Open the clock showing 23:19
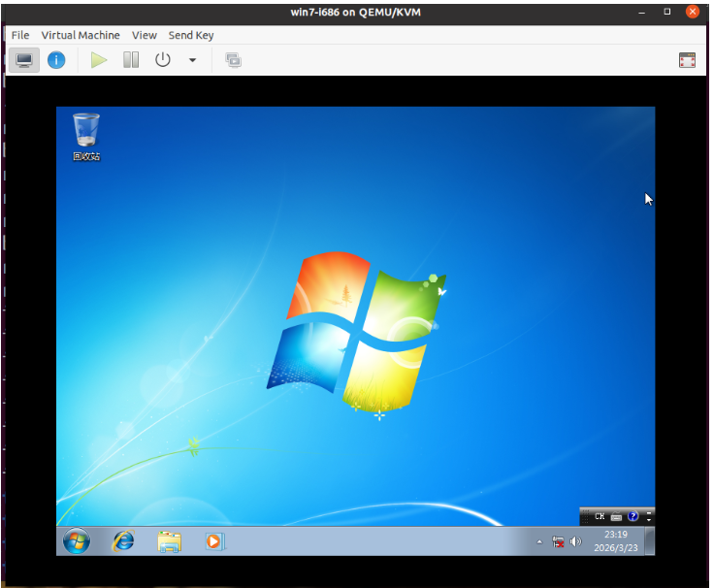The height and width of the screenshot is (588, 714). 616,541
